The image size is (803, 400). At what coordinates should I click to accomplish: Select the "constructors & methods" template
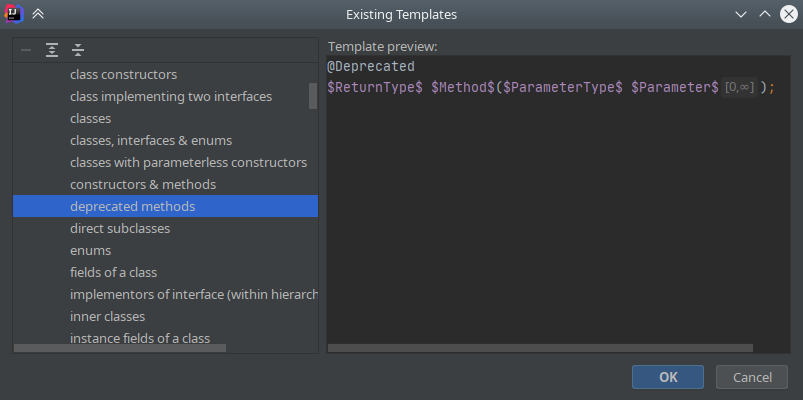click(142, 184)
